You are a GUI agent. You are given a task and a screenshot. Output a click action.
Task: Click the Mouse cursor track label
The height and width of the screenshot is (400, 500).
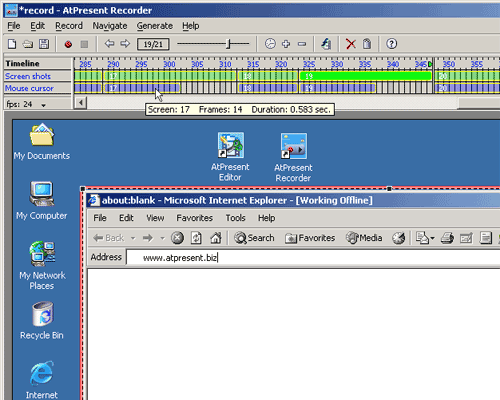tap(29, 88)
